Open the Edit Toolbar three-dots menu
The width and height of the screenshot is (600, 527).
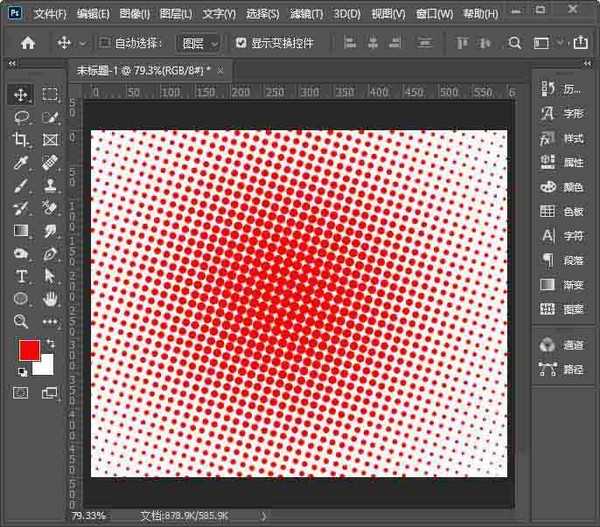click(50, 322)
